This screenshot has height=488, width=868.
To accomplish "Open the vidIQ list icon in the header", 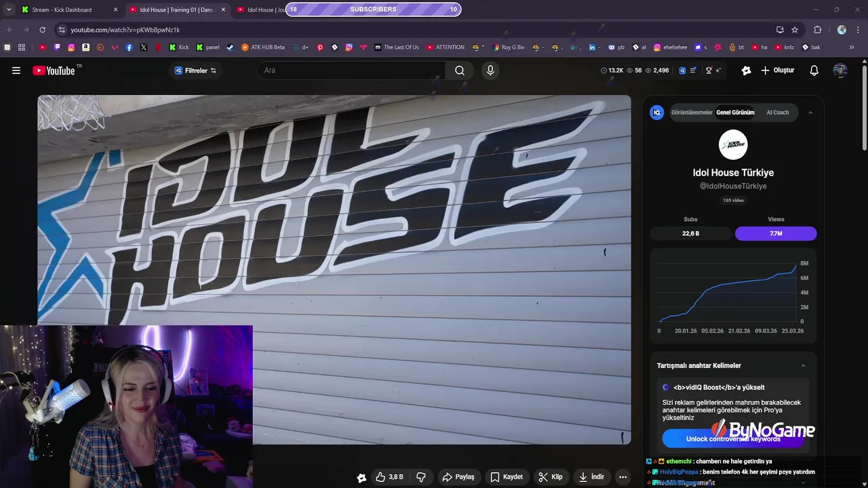I will pyautogui.click(x=693, y=70).
